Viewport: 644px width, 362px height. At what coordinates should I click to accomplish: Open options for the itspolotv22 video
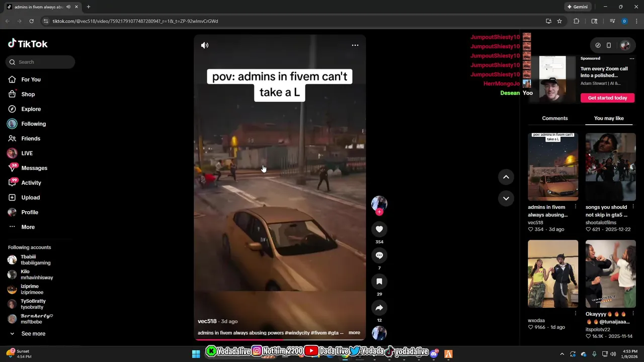pyautogui.click(x=633, y=313)
